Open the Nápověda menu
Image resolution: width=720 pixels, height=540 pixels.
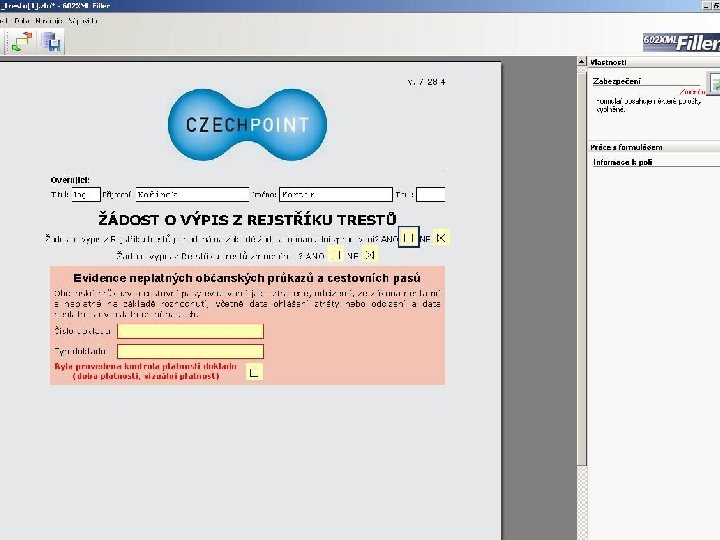coord(83,21)
